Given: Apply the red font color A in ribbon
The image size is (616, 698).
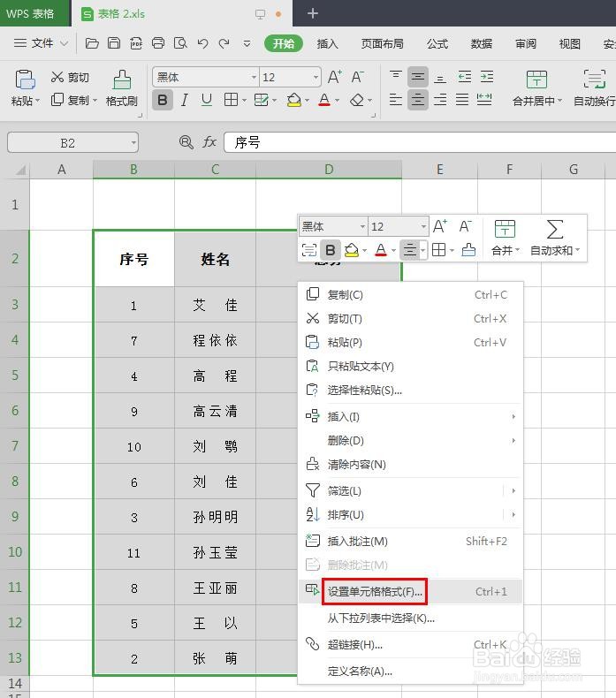Looking at the screenshot, I should point(324,100).
